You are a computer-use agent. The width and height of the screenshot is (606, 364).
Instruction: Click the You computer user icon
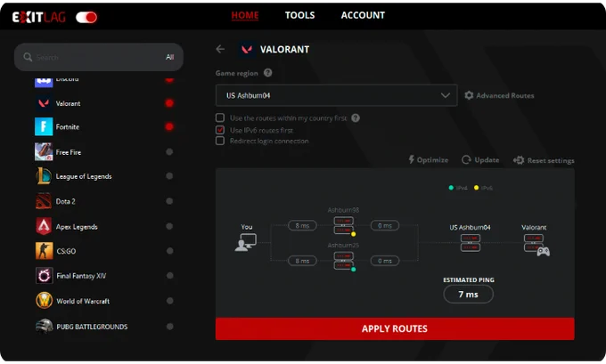point(246,242)
